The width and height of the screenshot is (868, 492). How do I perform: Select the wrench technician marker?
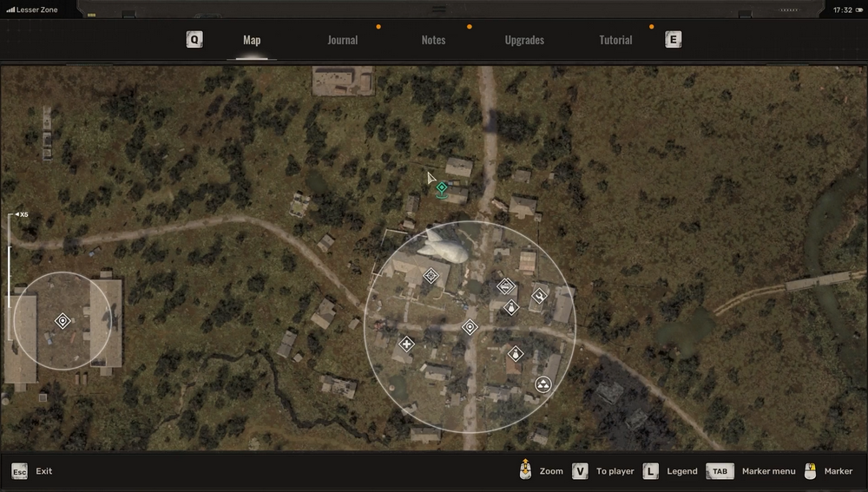click(x=539, y=296)
